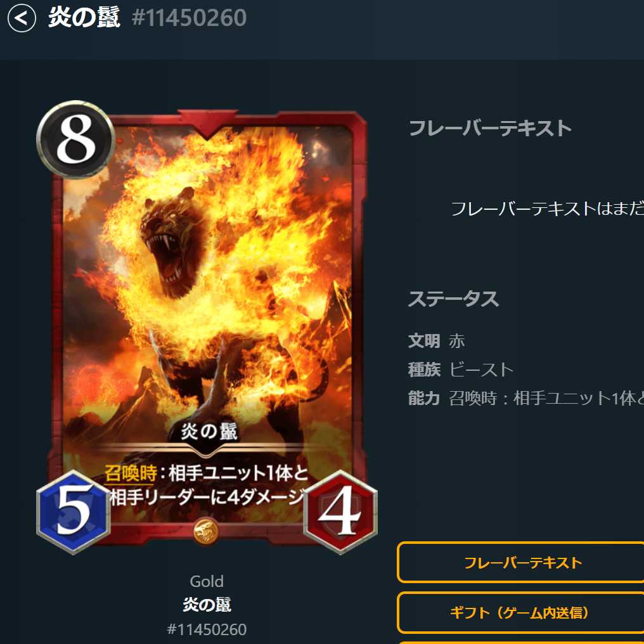Select the 文明 赤 status row
Image resolution: width=644 pixels, height=644 pixels.
pos(436,341)
